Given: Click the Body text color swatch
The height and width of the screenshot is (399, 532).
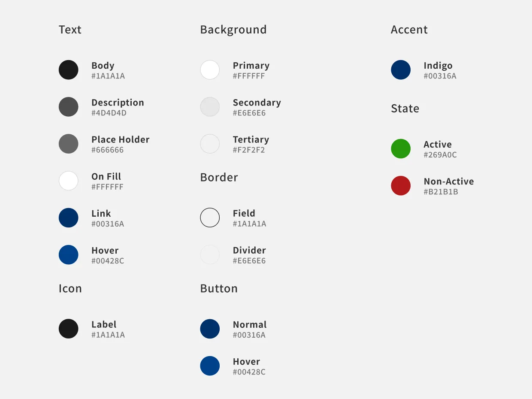Looking at the screenshot, I should [x=69, y=70].
